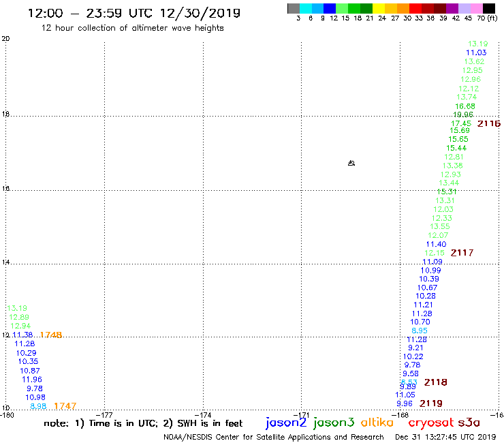The height and width of the screenshot is (443, 504).
Task: Click the light blue 8.95 value
Action: coord(420,331)
